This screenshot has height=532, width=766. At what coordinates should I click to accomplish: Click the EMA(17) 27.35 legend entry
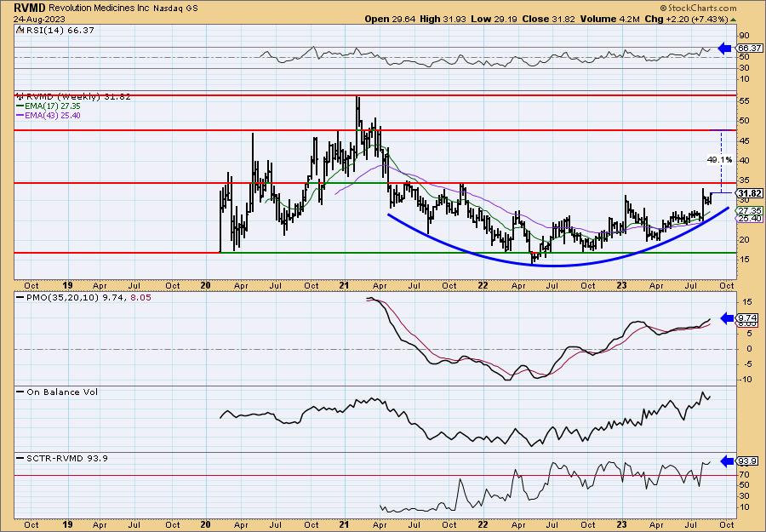49,106
